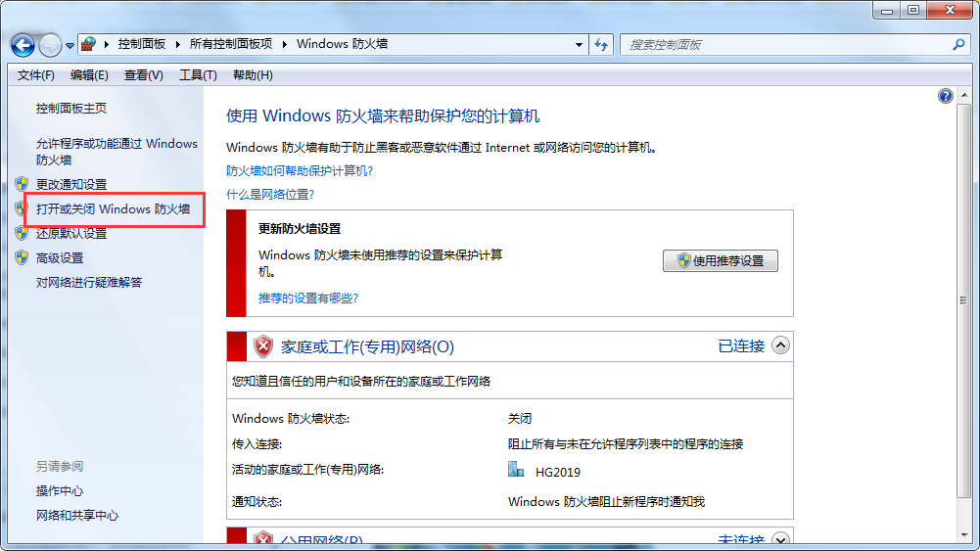Open the blue help question mark icon

tap(945, 96)
